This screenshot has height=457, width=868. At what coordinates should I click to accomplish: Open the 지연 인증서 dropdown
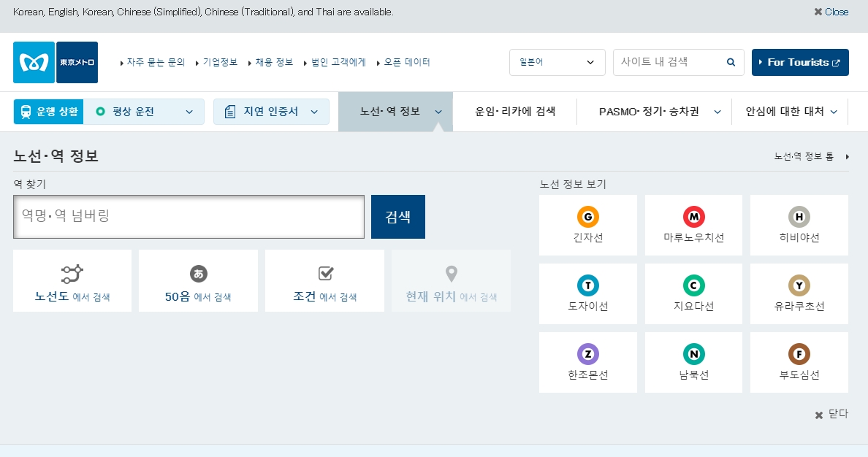pos(271,112)
